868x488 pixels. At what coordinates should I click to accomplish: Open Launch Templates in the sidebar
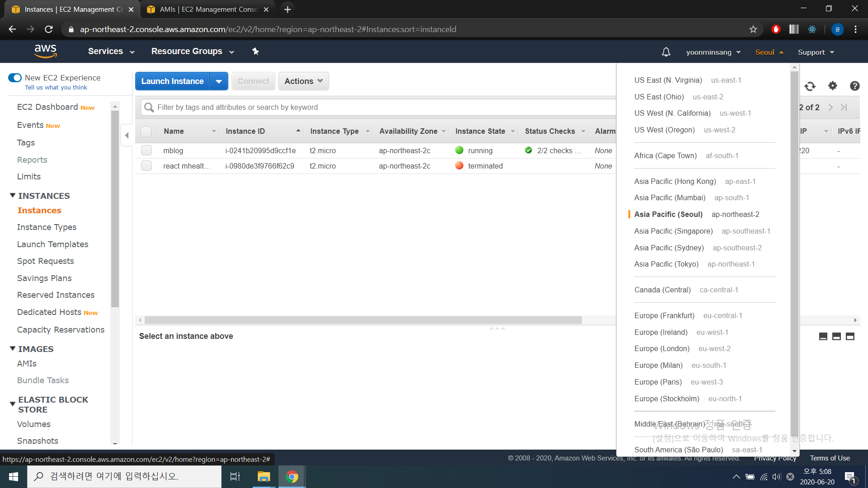52,244
